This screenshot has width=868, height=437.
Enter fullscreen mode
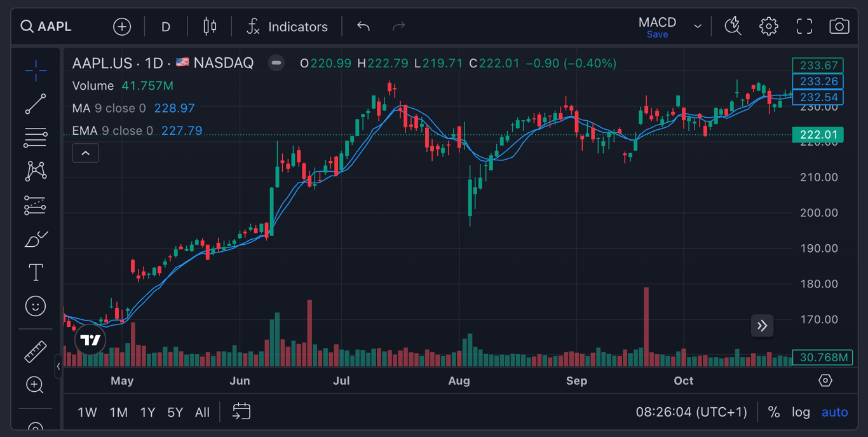click(x=804, y=27)
